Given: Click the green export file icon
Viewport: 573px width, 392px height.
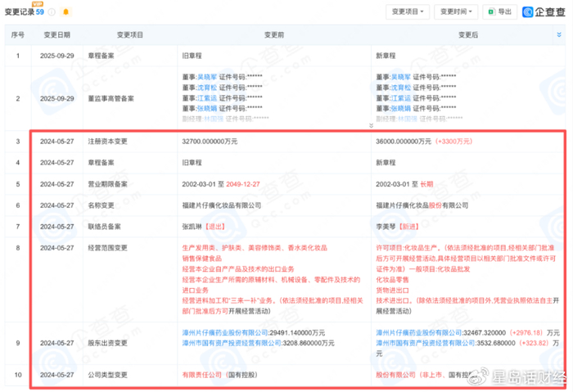Looking at the screenshot, I should pyautogui.click(x=491, y=12).
